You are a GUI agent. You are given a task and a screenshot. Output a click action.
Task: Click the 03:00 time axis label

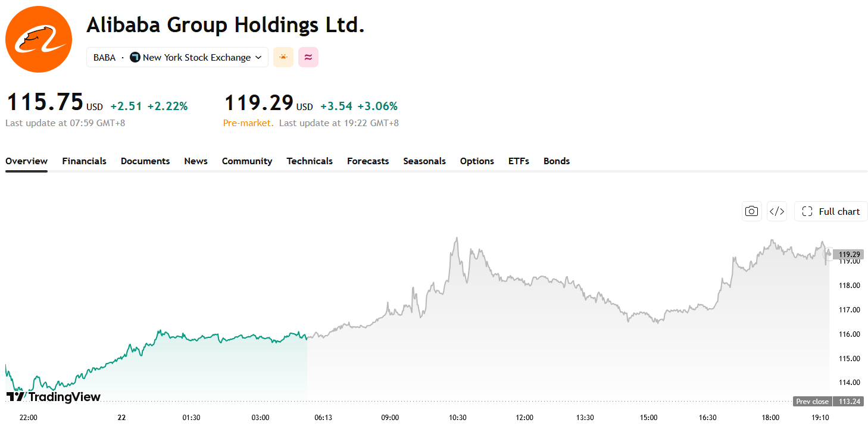tap(261, 418)
